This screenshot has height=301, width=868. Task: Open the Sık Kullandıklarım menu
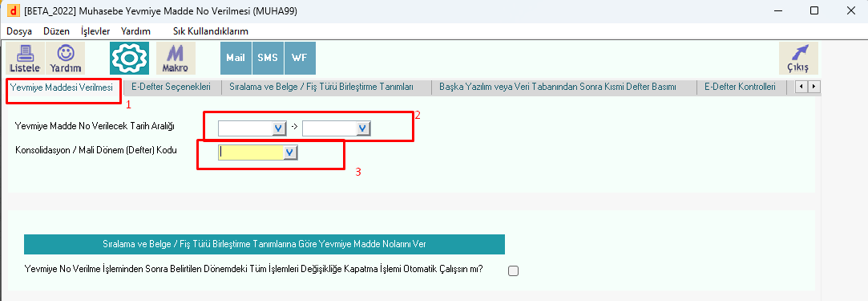[210, 31]
